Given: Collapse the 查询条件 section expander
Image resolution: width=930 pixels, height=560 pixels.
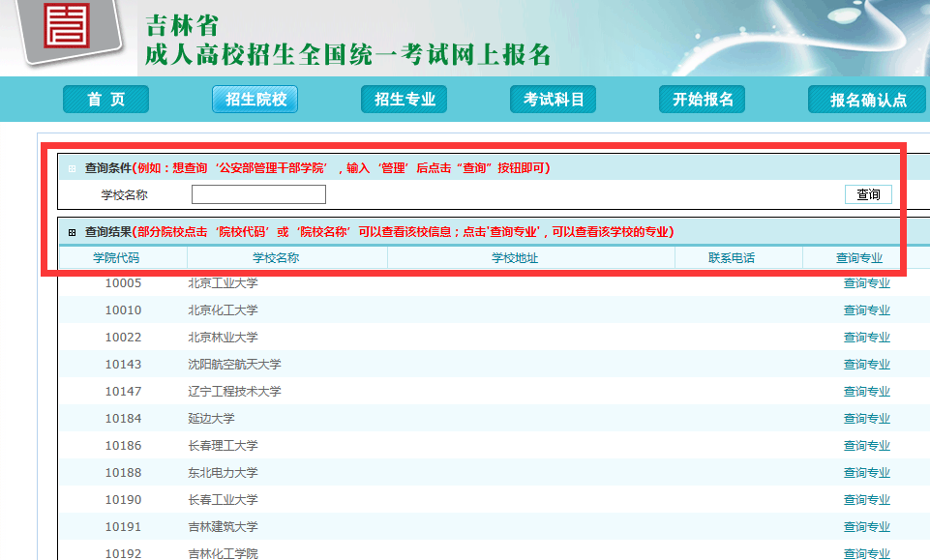Looking at the screenshot, I should 72,169.
